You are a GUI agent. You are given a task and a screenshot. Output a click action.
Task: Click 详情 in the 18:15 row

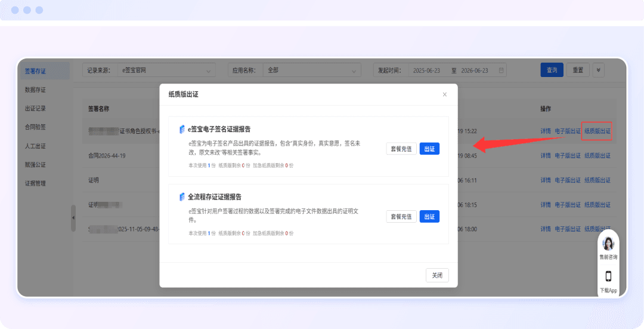546,205
